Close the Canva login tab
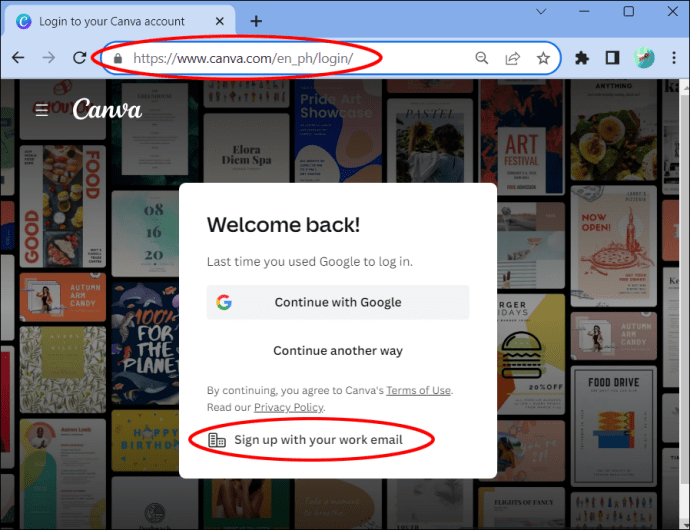This screenshot has height=530, width=690. pyautogui.click(x=220, y=21)
